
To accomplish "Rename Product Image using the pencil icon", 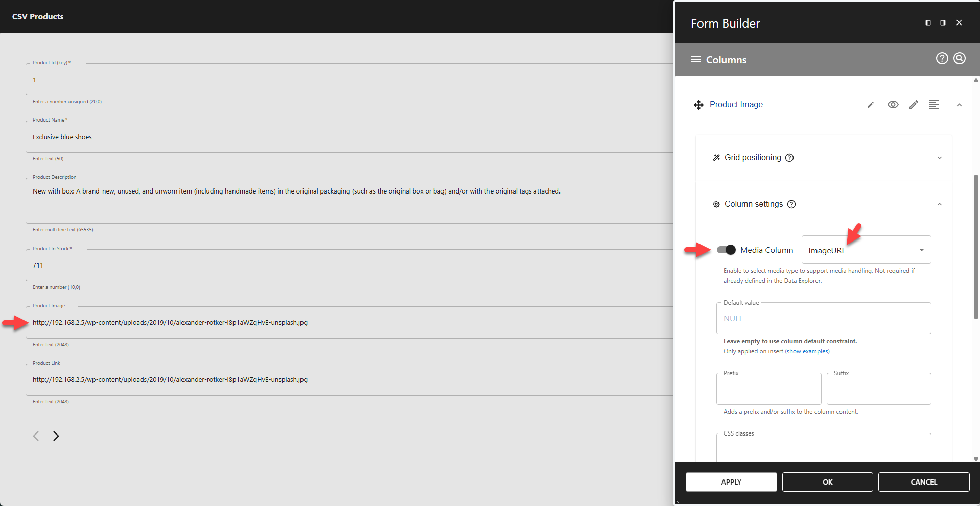I will pos(870,104).
